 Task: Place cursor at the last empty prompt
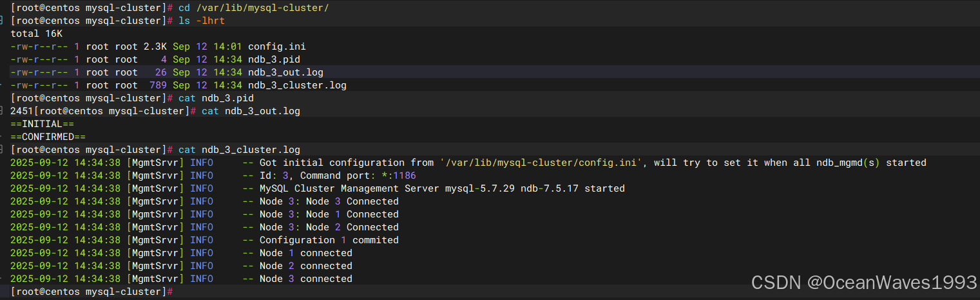[x=175, y=292]
